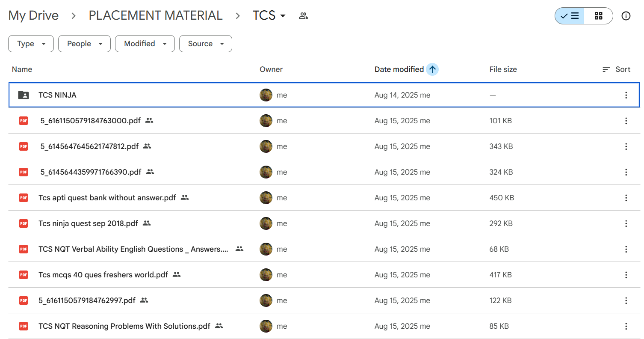
Task: Open more actions for TCS NINJA folder
Action: (626, 95)
